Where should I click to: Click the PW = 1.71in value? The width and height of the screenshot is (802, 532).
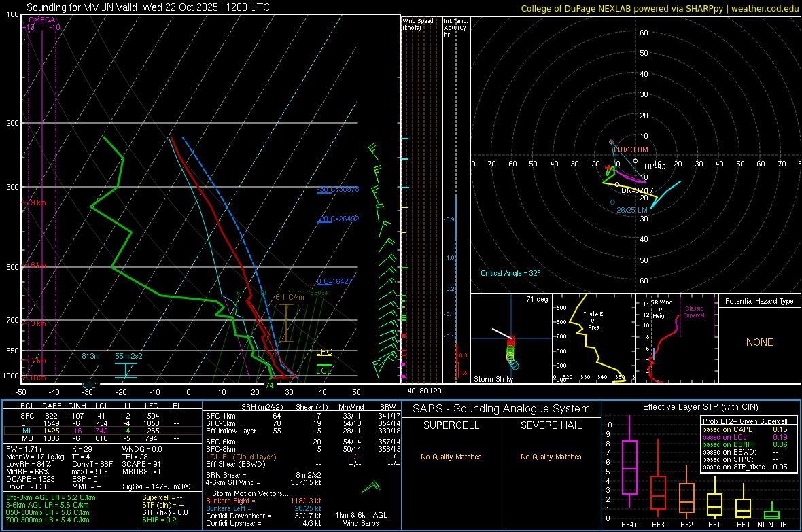click(25, 449)
